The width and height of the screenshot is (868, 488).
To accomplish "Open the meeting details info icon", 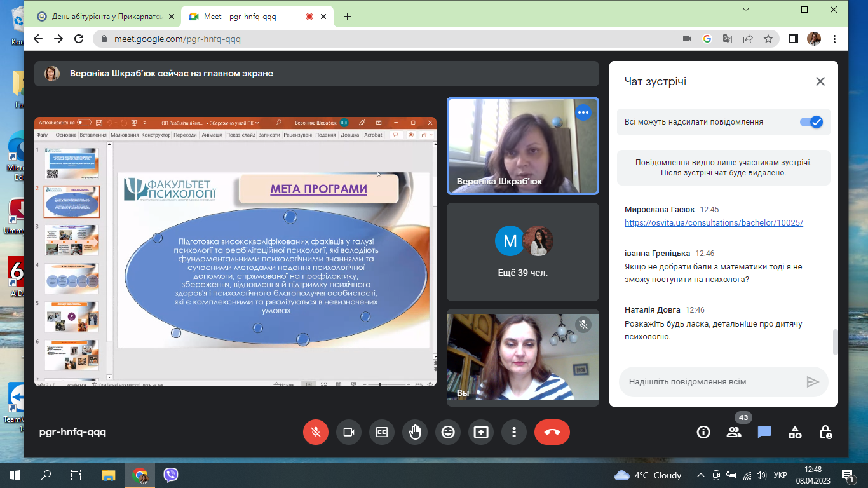I will click(x=703, y=432).
